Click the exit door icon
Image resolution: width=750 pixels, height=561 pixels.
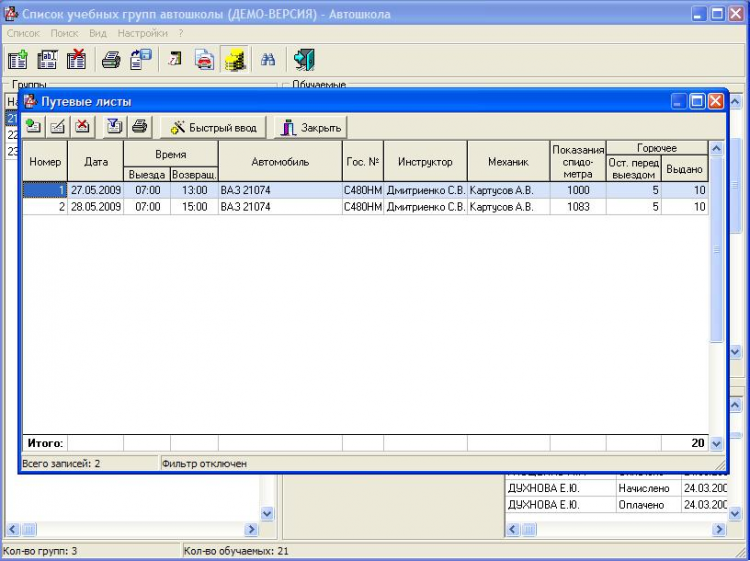[x=304, y=60]
